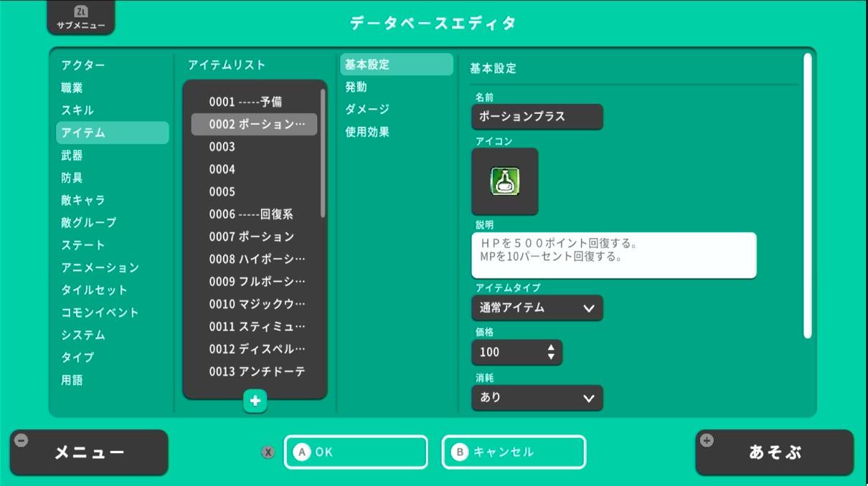
Task: Open the 消耗 dropdown showing あり
Action: click(x=537, y=398)
